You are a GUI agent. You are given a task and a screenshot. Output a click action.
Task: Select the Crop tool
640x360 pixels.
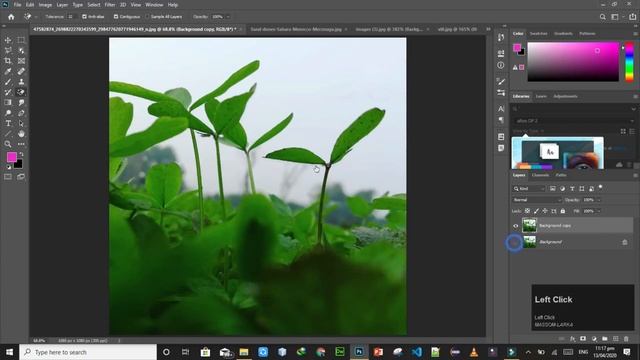click(x=8, y=61)
